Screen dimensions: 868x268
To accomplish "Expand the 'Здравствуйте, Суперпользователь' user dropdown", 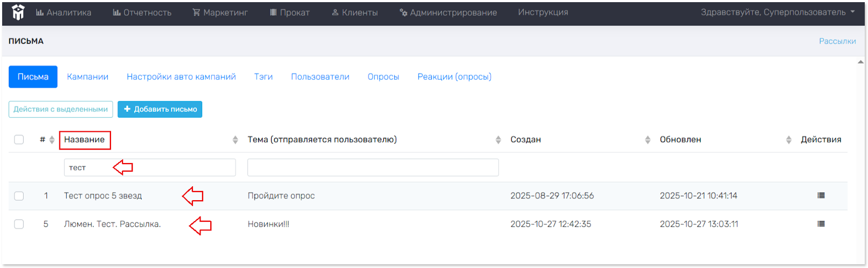I will (x=777, y=12).
